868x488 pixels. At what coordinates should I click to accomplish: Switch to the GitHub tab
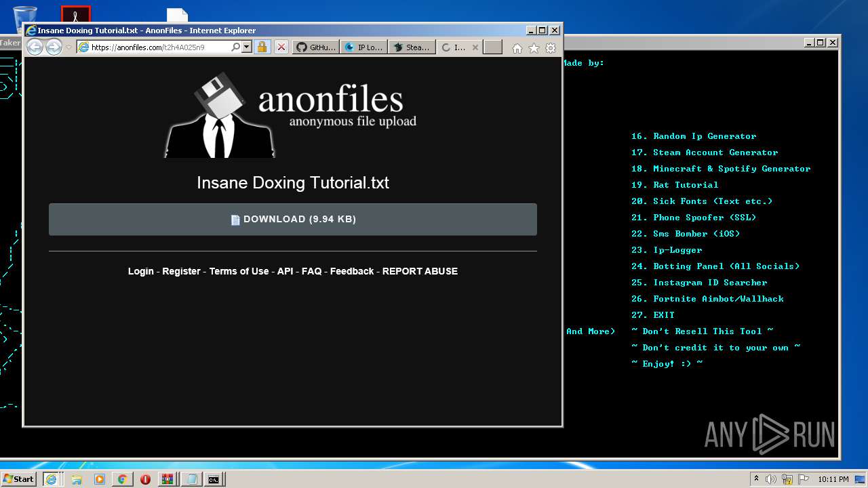click(x=316, y=47)
